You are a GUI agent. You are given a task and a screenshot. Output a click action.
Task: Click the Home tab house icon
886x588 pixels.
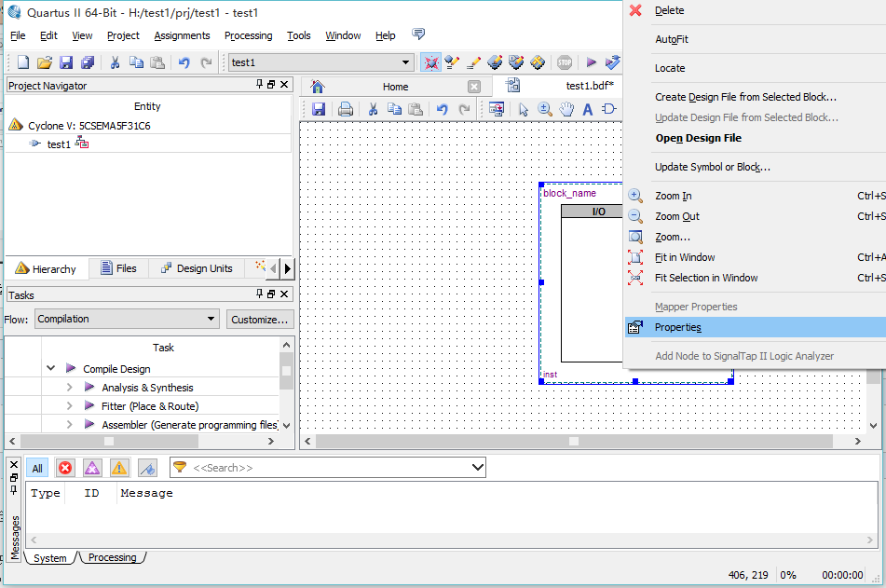[318, 87]
